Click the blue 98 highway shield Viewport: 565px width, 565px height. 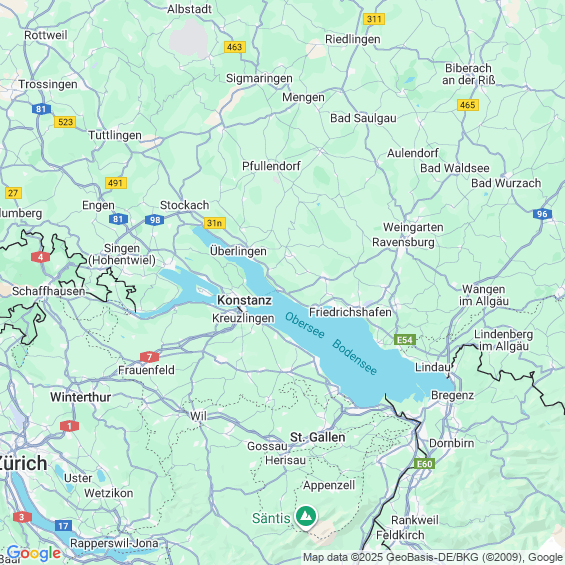point(155,220)
